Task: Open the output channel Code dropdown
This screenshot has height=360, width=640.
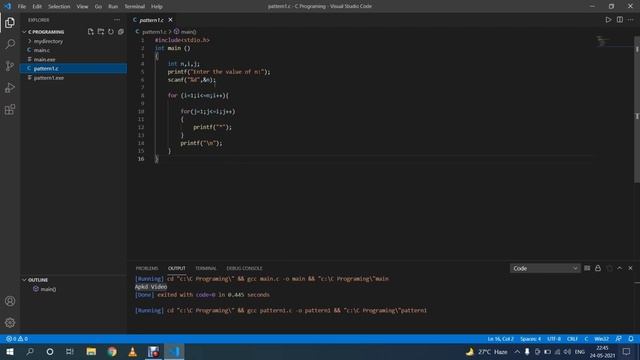Action: pyautogui.click(x=545, y=268)
